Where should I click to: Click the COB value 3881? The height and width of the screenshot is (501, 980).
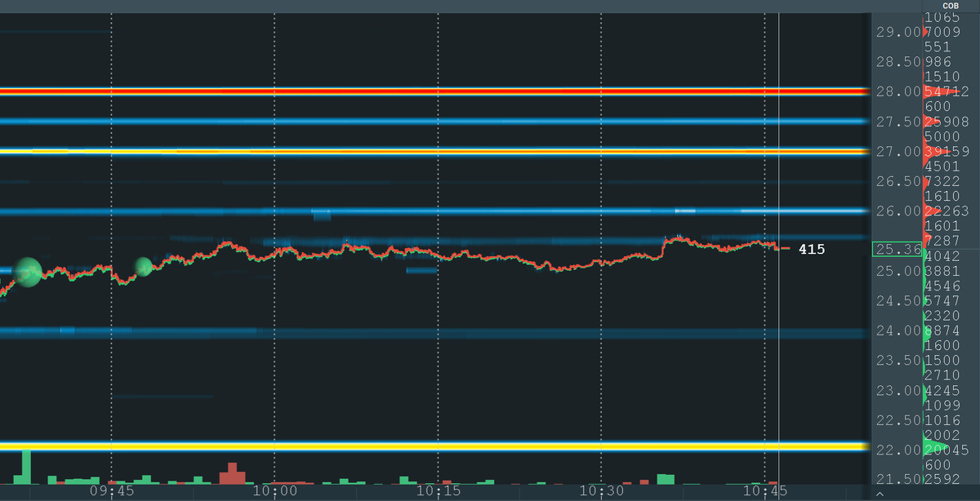pos(942,271)
